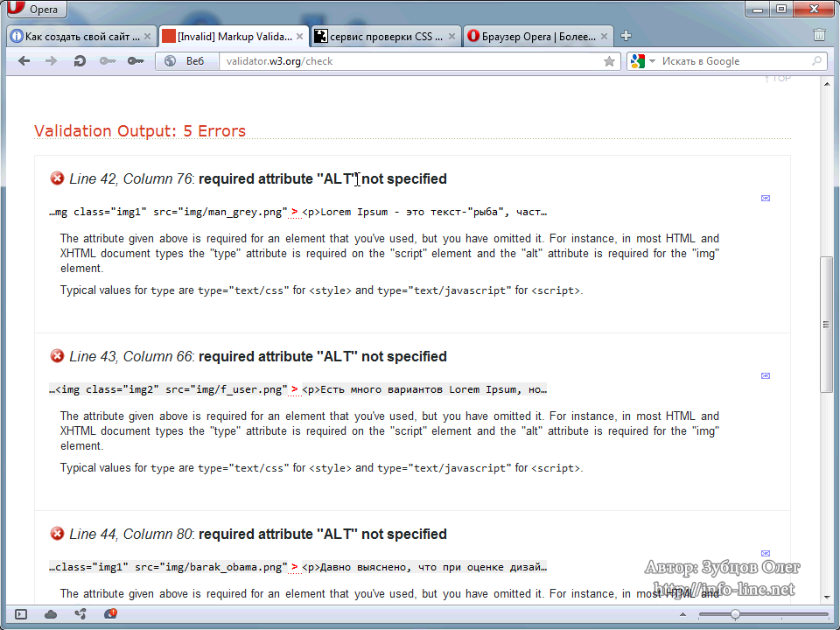Click envelope feedback link for Line 42 error
840x630 pixels.
766,199
